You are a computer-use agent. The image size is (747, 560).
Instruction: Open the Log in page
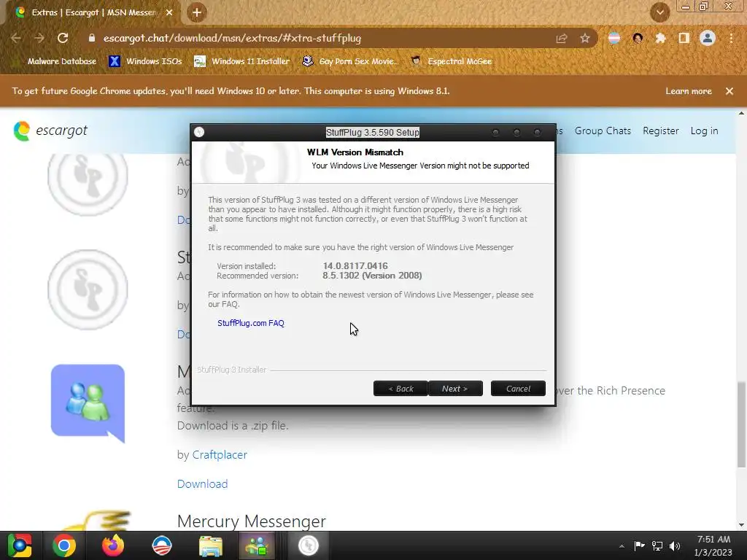click(704, 131)
